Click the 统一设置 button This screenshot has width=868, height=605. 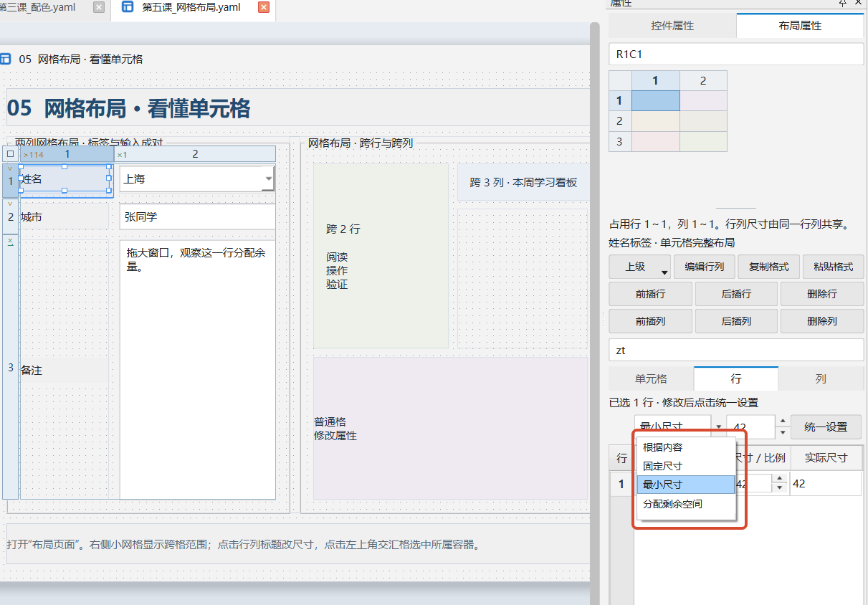click(826, 427)
